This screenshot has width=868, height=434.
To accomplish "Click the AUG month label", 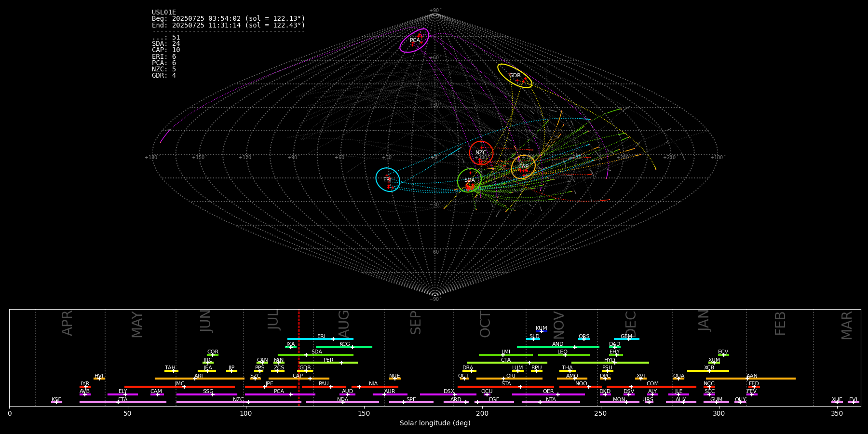I will pyautogui.click(x=344, y=324).
